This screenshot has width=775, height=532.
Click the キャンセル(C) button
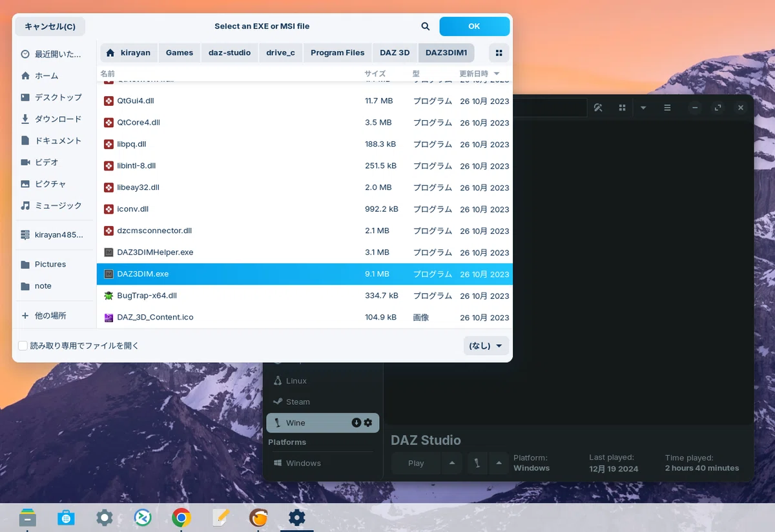50,26
